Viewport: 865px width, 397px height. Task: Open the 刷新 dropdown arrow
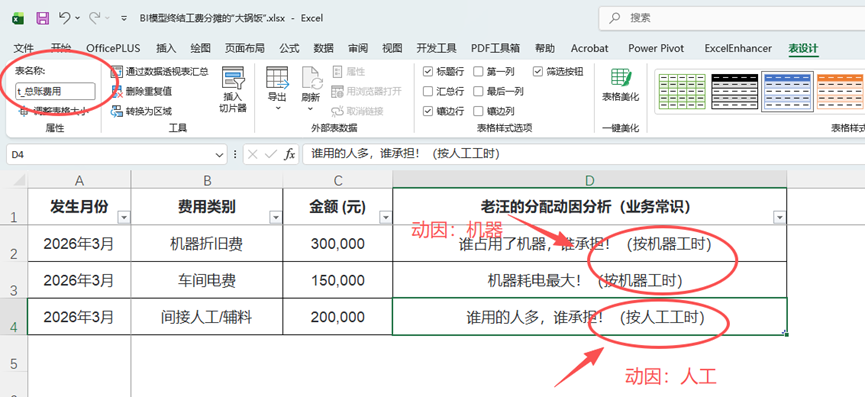pos(311,109)
